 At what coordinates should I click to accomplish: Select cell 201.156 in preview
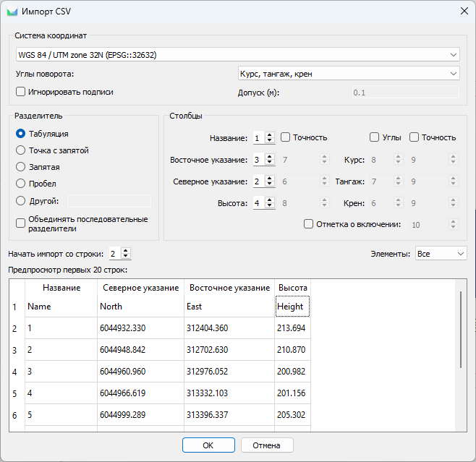(x=293, y=393)
